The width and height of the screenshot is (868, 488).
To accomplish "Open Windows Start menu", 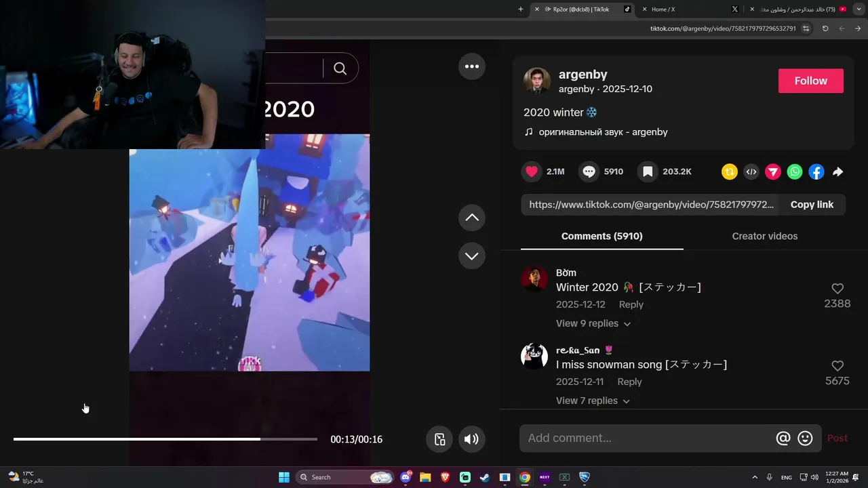I will (x=284, y=477).
